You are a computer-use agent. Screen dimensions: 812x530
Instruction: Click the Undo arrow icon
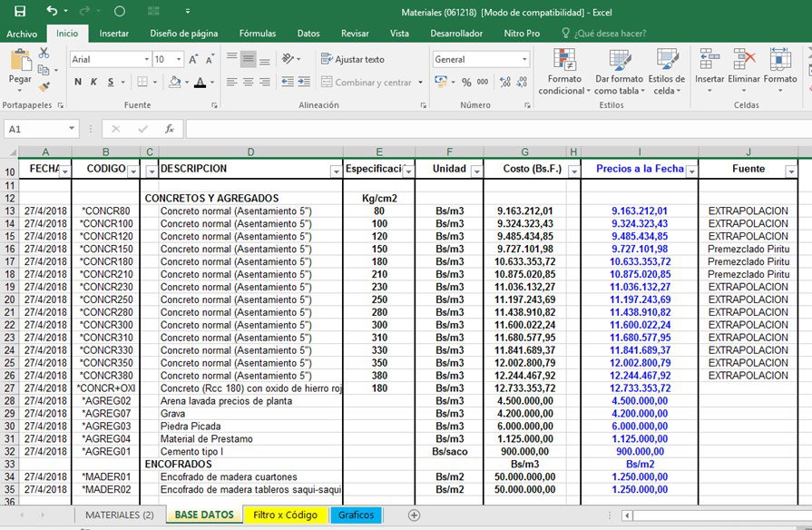[x=52, y=10]
